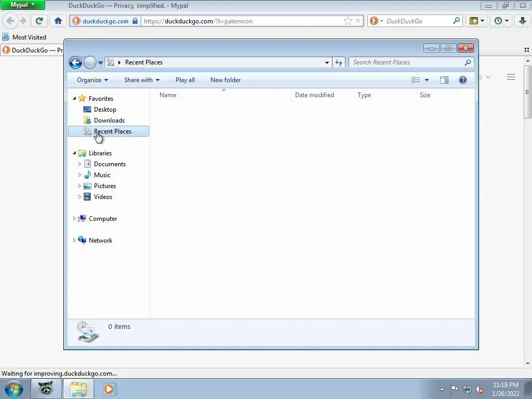Click the DuckDuckGo search box in Mypal
The image size is (532, 399).
coord(418,21)
